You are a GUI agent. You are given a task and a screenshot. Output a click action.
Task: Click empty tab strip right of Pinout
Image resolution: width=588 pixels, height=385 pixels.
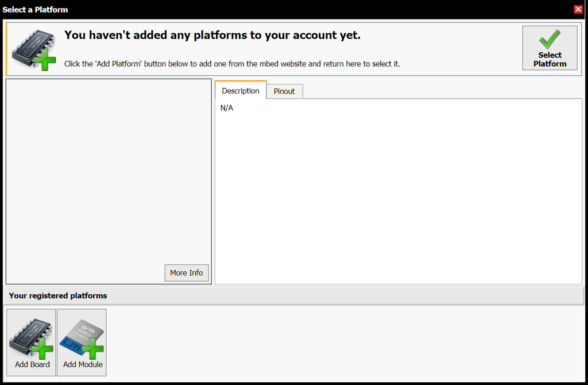pyautogui.click(x=442, y=90)
